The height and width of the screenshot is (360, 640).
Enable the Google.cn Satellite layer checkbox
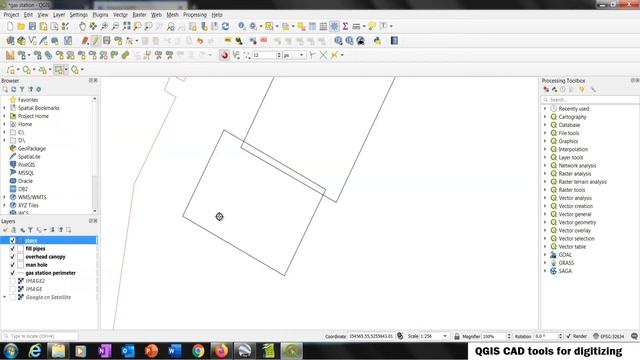click(12, 298)
